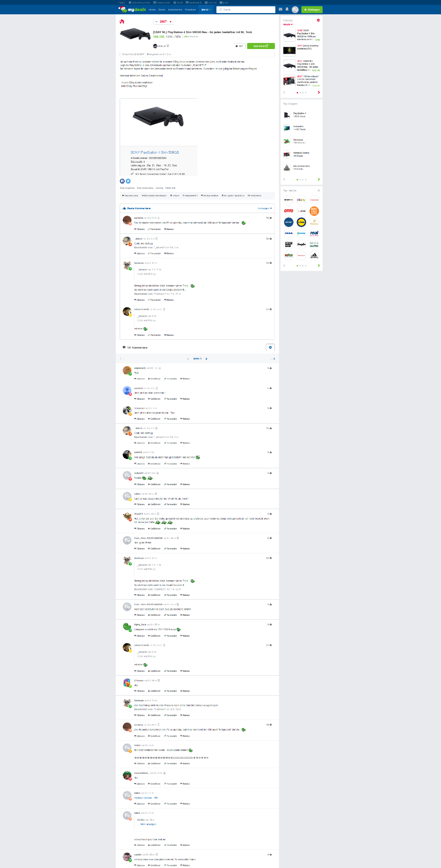Vote the deal hot with plus

(x=170, y=22)
